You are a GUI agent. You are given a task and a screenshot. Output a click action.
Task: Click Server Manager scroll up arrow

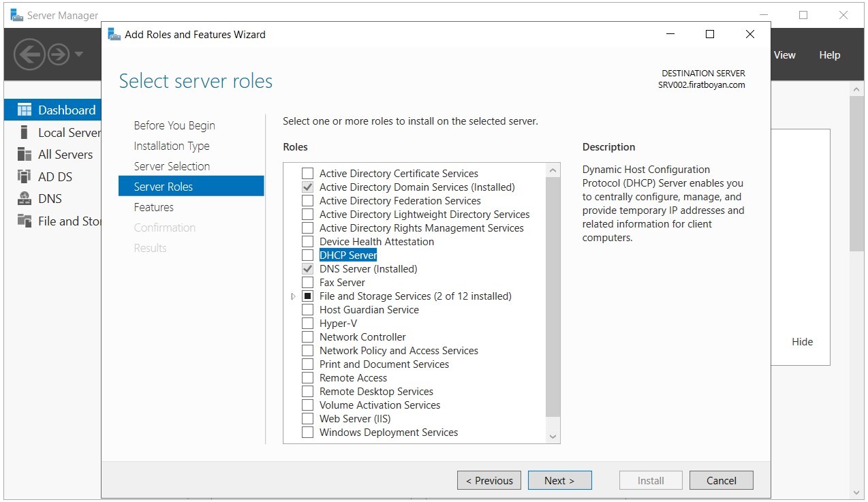point(857,89)
